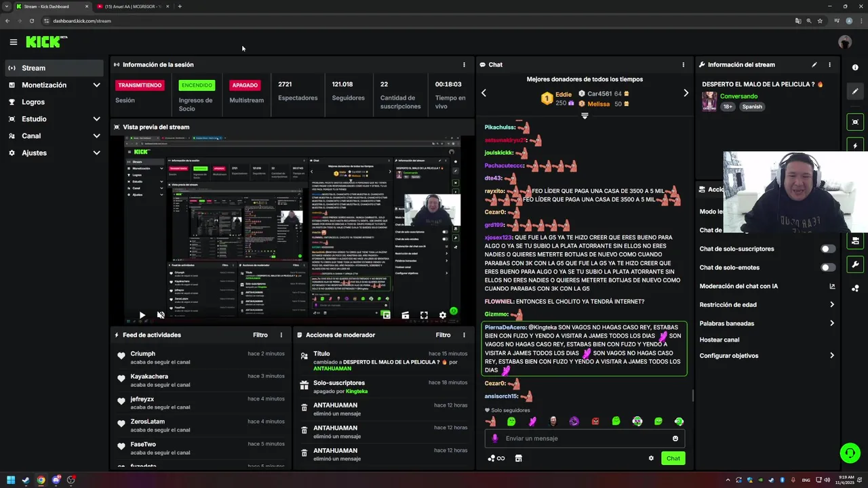Go to previous top donors page
Screen dimensions: 868x488
click(x=484, y=93)
